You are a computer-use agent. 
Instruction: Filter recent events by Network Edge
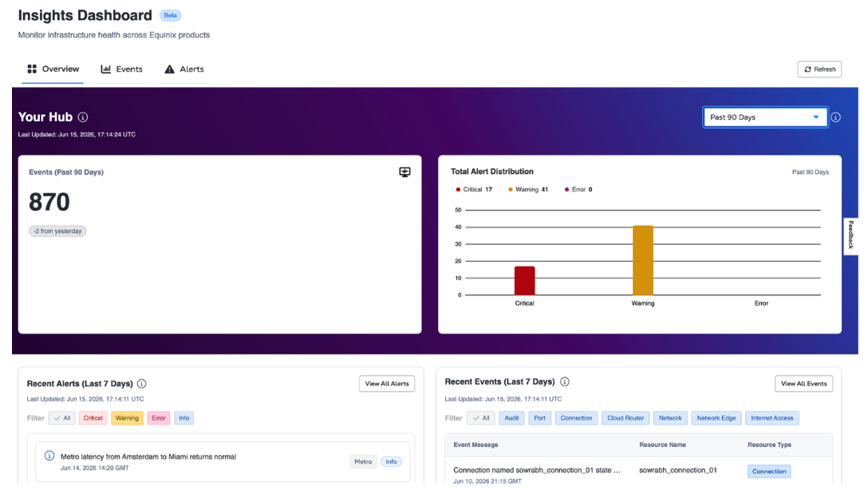pos(716,418)
